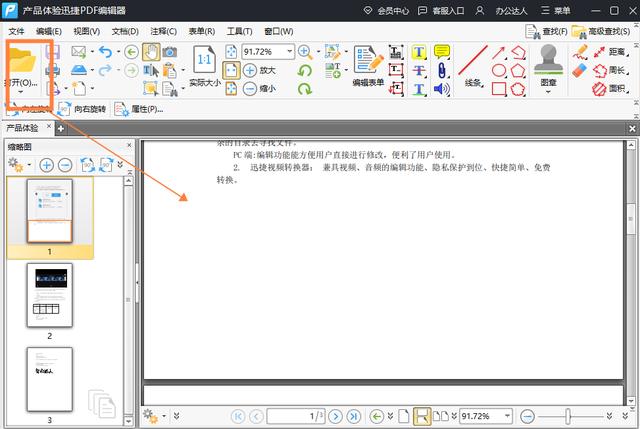Toggle the Select Text tool
This screenshot has height=429, width=640.
pos(151,70)
